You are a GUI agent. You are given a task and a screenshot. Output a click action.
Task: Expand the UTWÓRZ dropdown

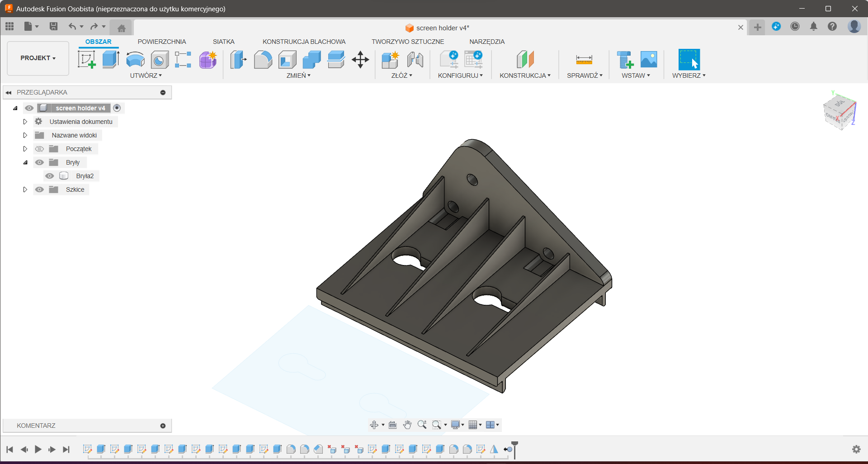coord(146,76)
